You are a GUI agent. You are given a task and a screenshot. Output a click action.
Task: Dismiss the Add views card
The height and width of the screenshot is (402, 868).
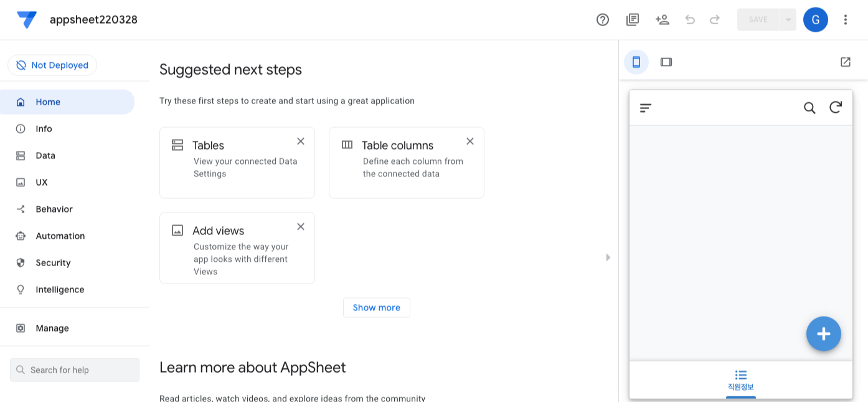tap(301, 227)
